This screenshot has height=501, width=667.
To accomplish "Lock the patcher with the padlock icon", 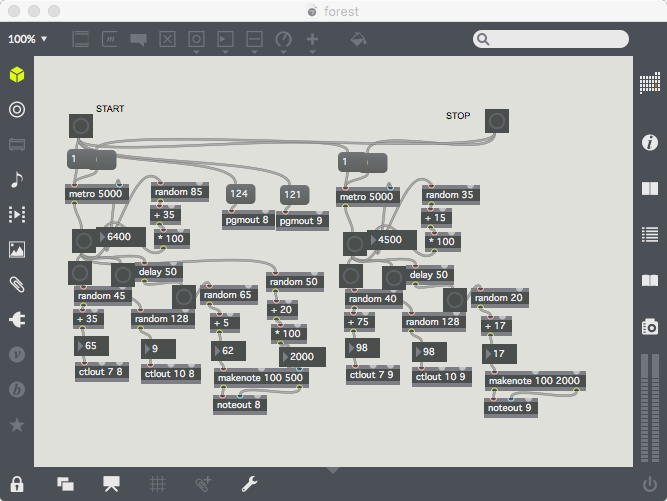I will click(17, 484).
